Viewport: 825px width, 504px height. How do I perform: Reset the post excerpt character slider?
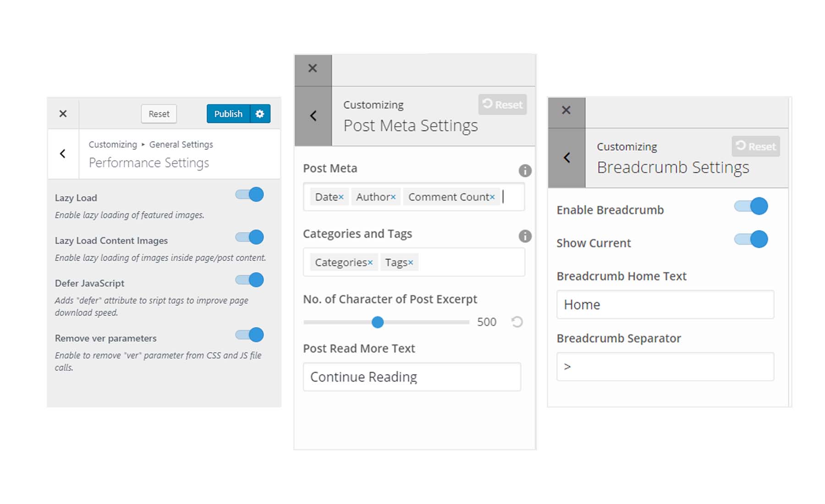tap(517, 322)
